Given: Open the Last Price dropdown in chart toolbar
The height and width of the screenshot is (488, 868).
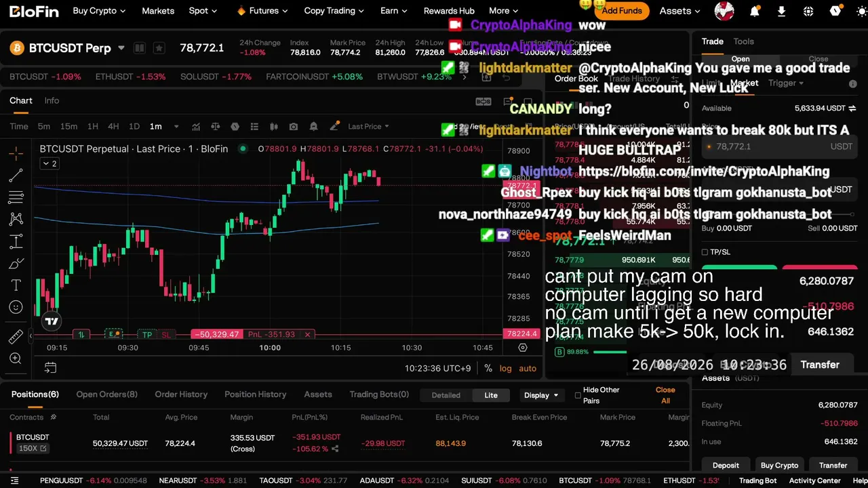Looking at the screenshot, I should click(368, 127).
